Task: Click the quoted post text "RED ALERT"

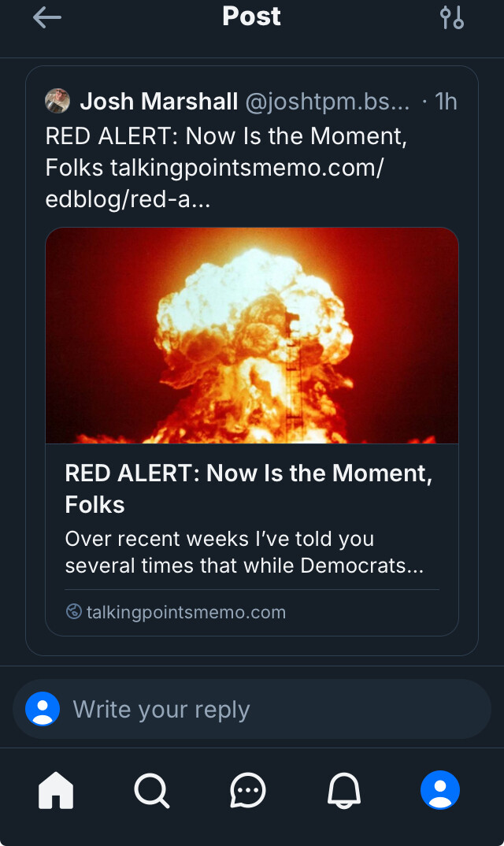Action: coord(226,136)
